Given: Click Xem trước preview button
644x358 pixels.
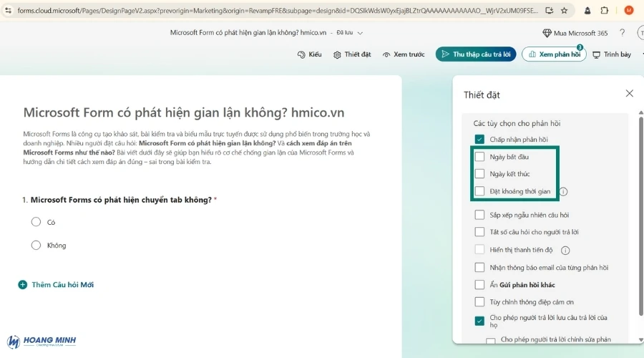Looking at the screenshot, I should [404, 54].
